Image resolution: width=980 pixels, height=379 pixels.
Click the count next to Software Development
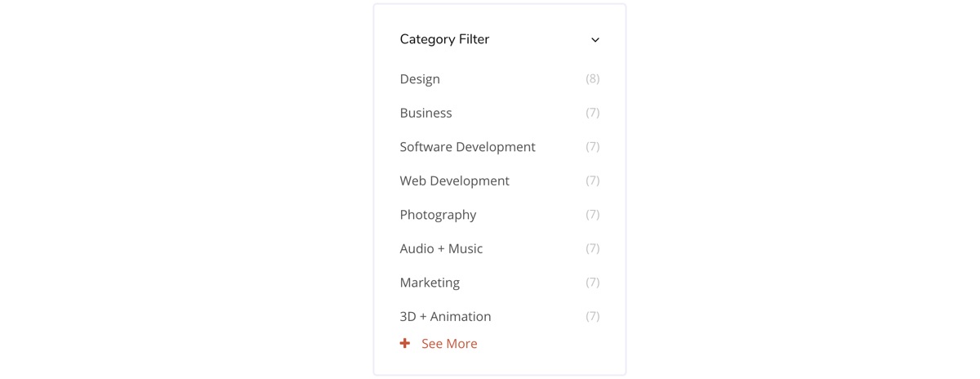593,147
